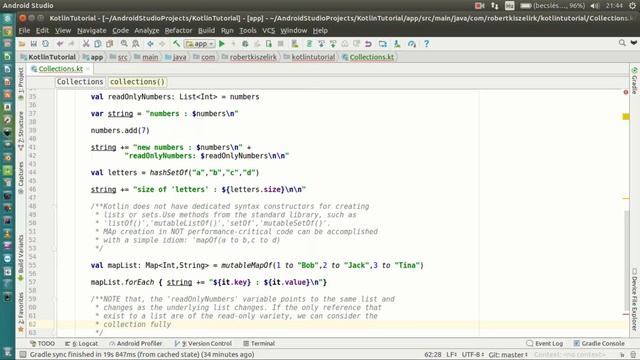Viewport: 640px width, 360px height.
Task: Click the Help question mark icon
Action: point(426,44)
